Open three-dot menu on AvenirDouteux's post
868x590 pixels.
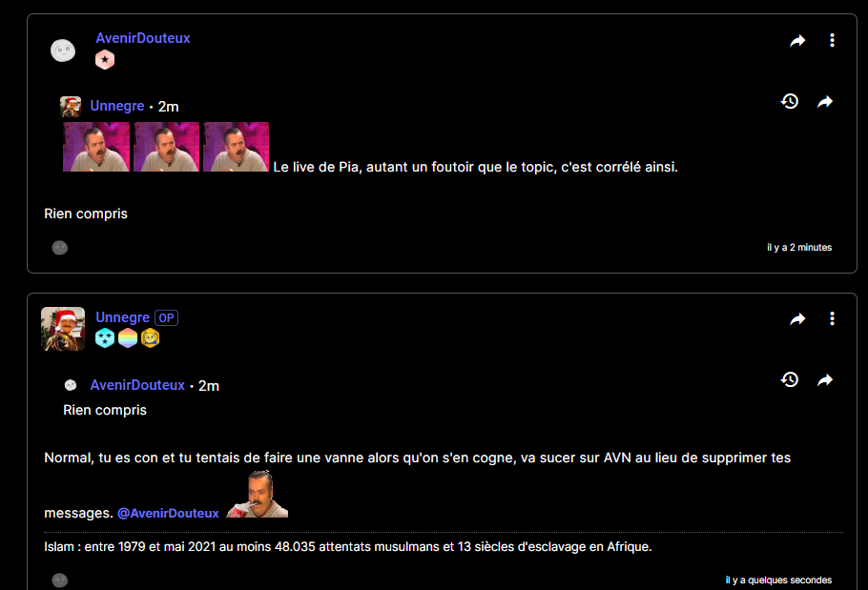click(x=832, y=40)
